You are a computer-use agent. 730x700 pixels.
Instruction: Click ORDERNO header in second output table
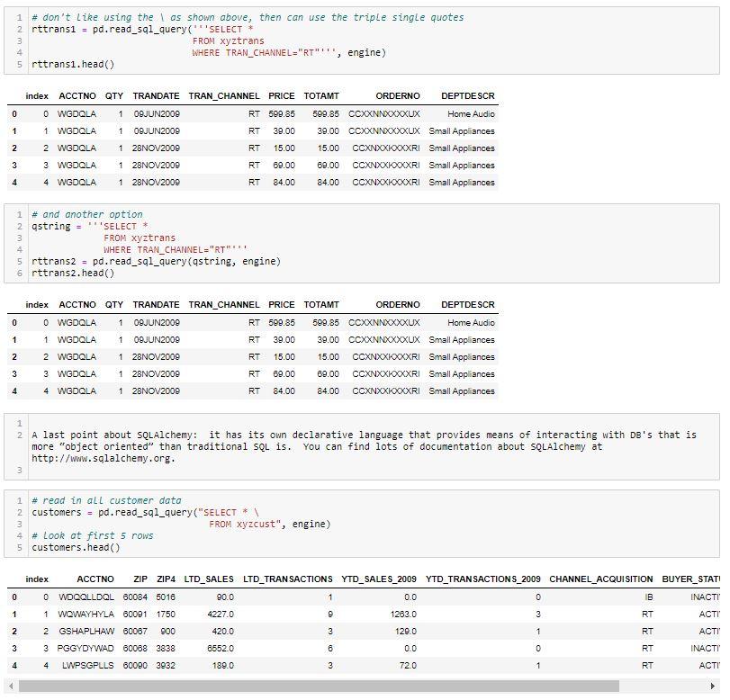[398, 305]
